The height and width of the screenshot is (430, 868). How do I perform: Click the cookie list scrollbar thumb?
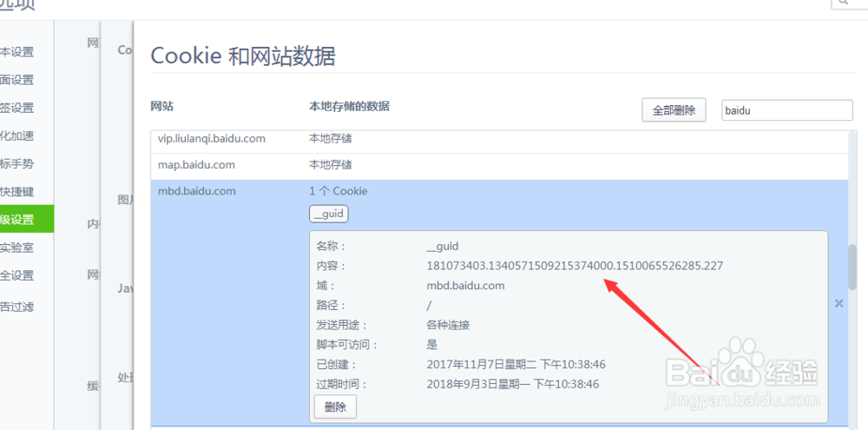(x=853, y=267)
